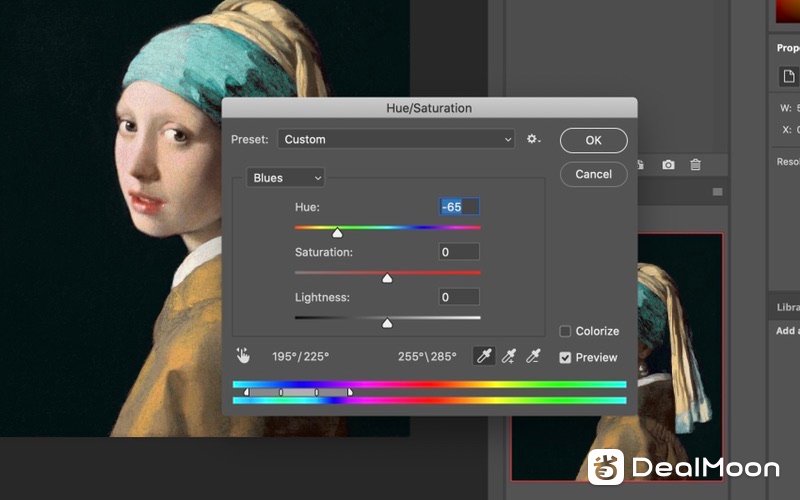Open the preset options gear menu
Screen dimensions: 800x500
[534, 139]
